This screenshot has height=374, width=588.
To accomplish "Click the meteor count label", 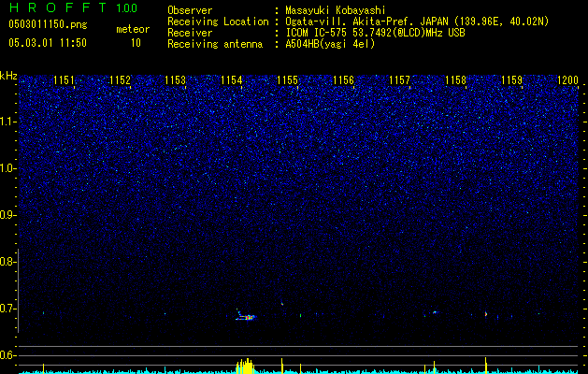I will click(133, 29).
